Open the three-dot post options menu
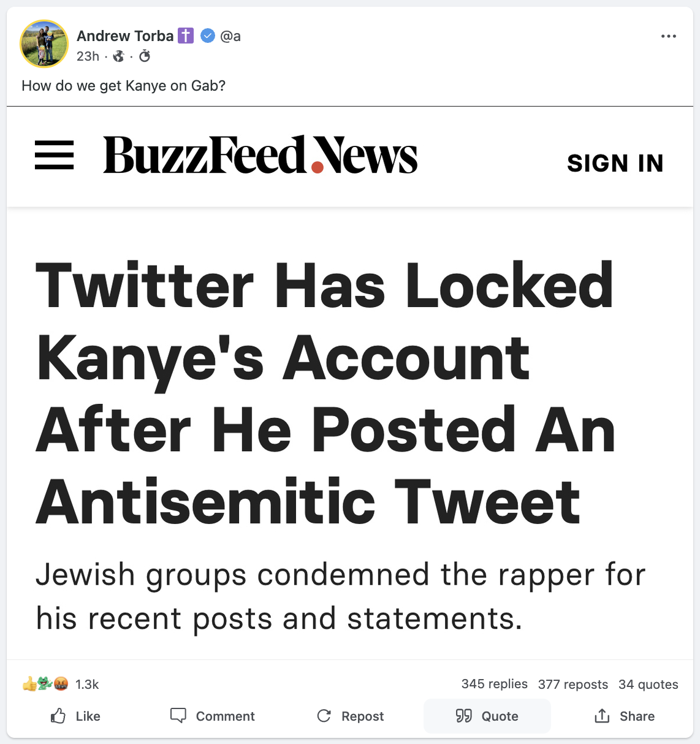The width and height of the screenshot is (700, 744). pos(668,36)
